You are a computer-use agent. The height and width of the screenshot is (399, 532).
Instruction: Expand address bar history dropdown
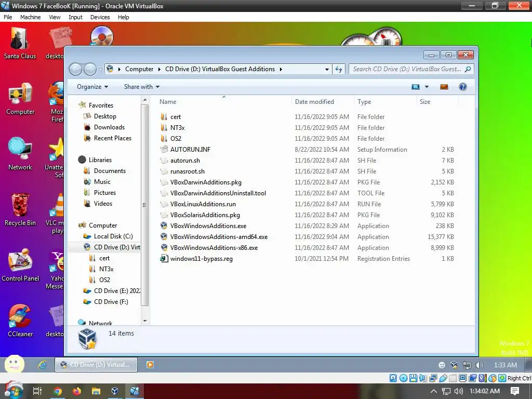[327, 69]
